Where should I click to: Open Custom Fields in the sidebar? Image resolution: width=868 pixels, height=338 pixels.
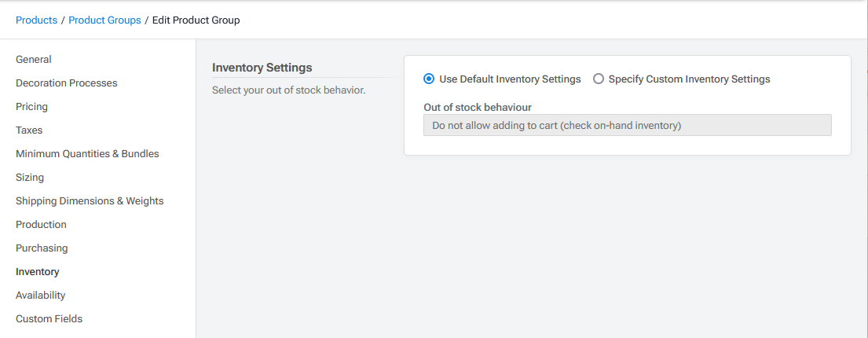tap(49, 319)
